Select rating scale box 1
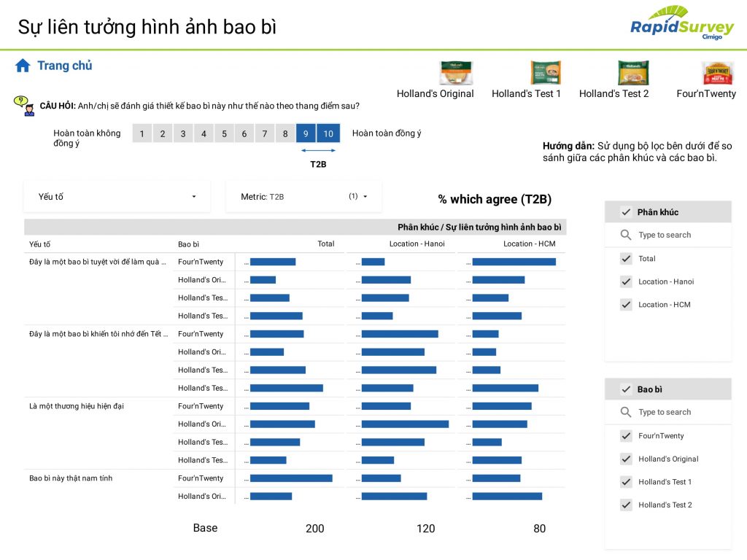Screen dimensions: 747x560 click(x=142, y=134)
